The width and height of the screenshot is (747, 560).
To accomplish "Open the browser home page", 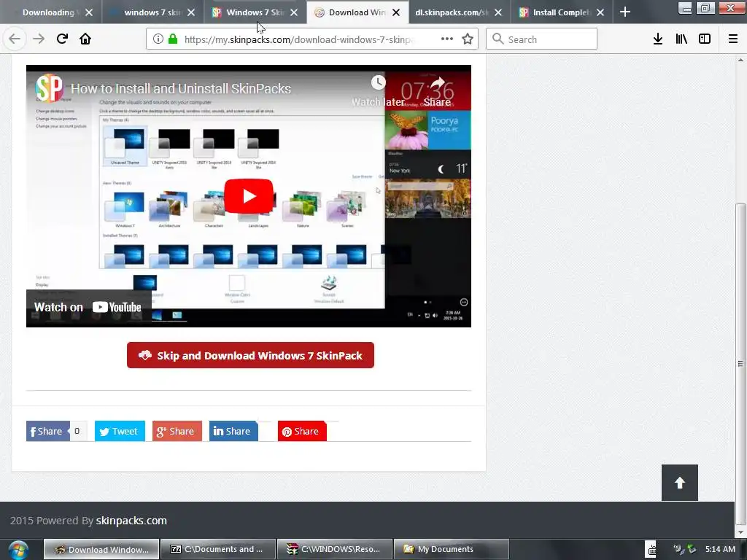I will point(85,39).
